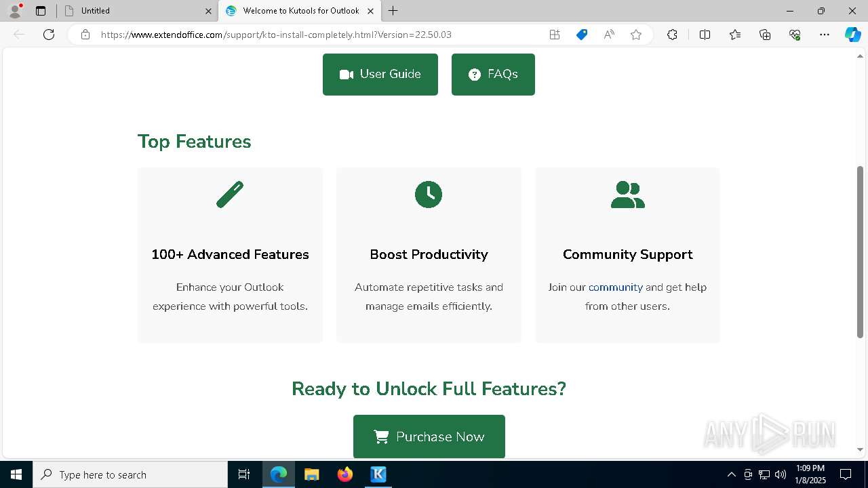Click the browser profile icon

coord(15,10)
